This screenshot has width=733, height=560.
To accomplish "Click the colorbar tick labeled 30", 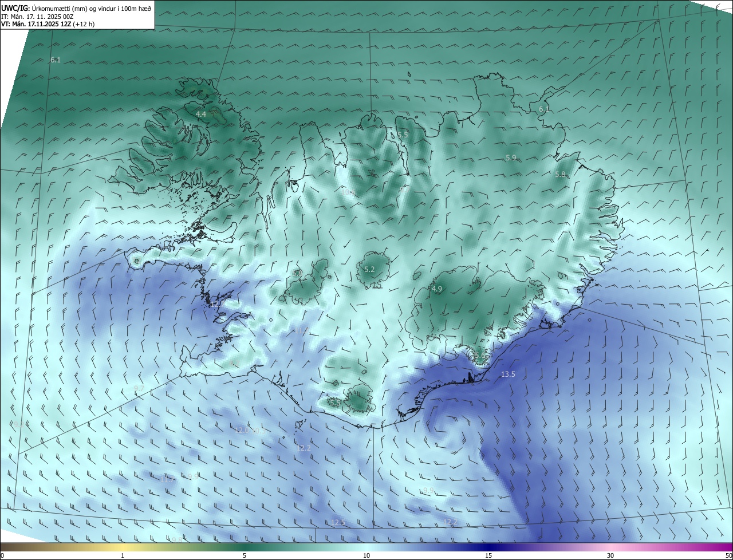I will (610, 555).
